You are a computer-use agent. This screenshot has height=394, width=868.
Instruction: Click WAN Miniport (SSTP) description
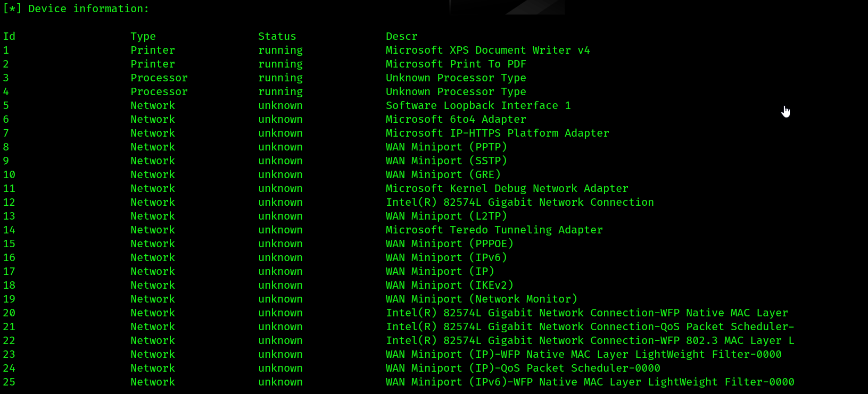pyautogui.click(x=447, y=161)
